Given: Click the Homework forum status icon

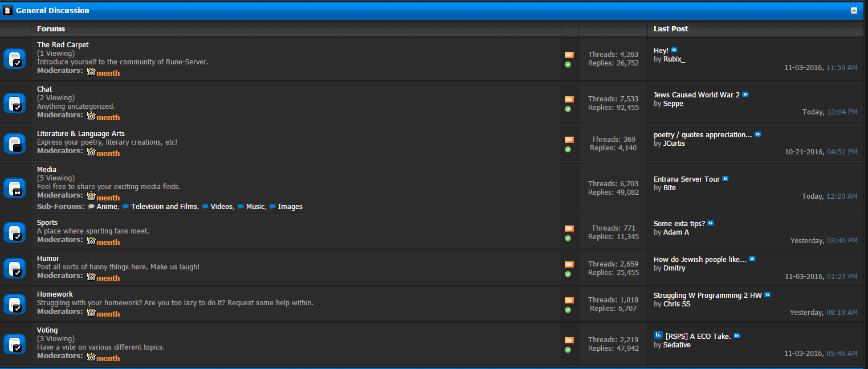Looking at the screenshot, I should pos(15,304).
